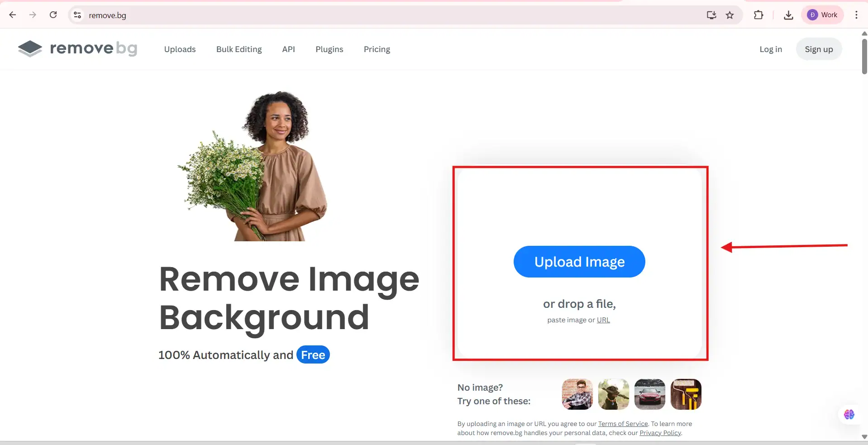Click the Sign up button

click(818, 49)
